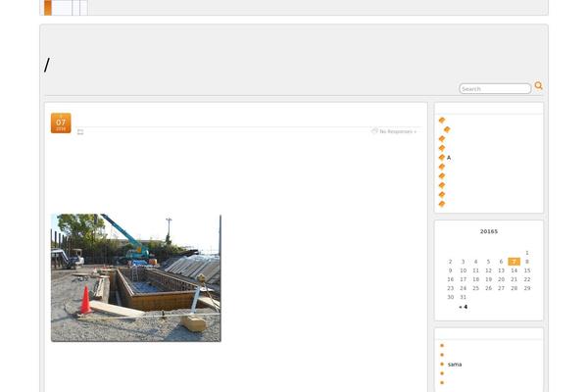Click calendar day 2
This screenshot has width=588, height=392.
[451, 262]
